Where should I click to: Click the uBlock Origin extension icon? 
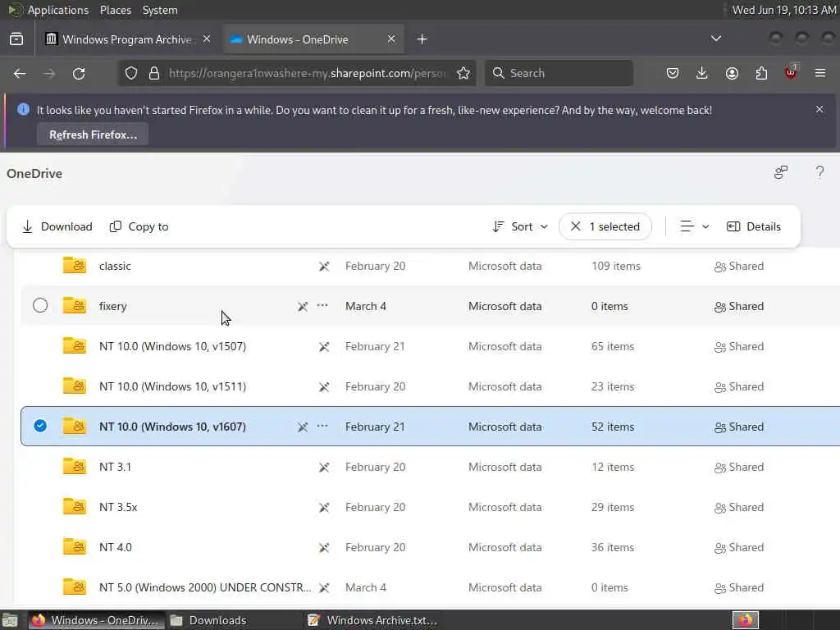791,72
